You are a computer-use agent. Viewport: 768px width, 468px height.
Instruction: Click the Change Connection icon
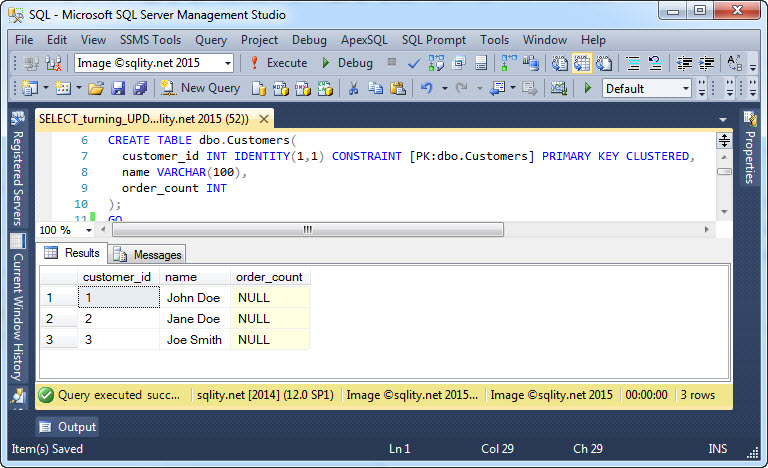[53, 63]
